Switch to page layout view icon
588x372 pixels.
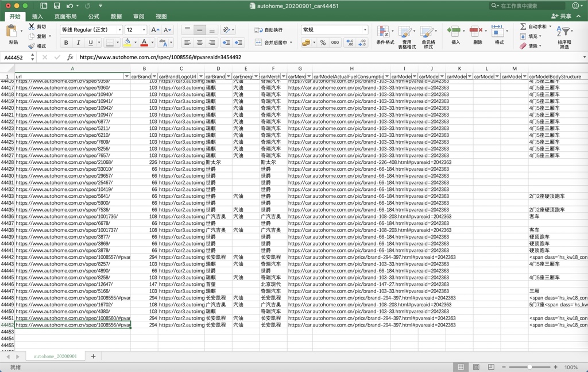tap(476, 367)
